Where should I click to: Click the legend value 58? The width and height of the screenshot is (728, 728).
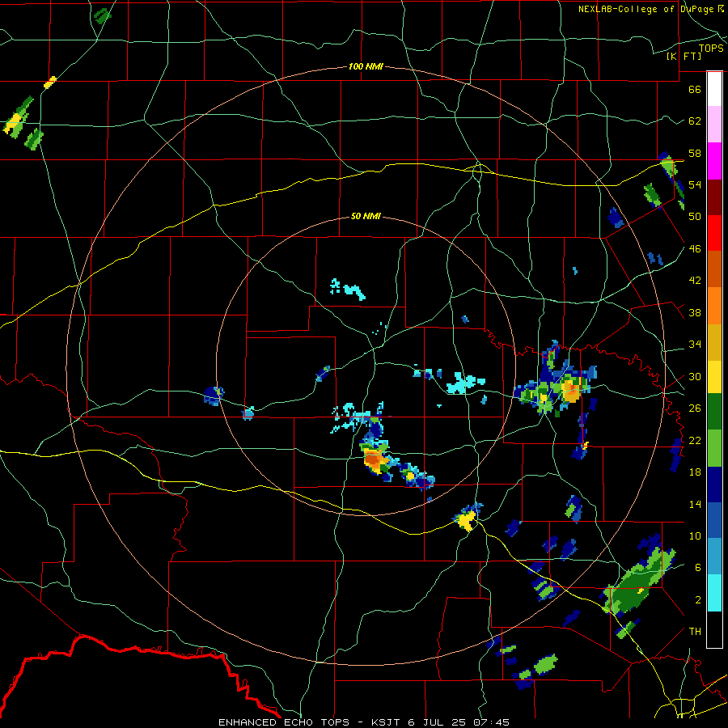(695, 153)
